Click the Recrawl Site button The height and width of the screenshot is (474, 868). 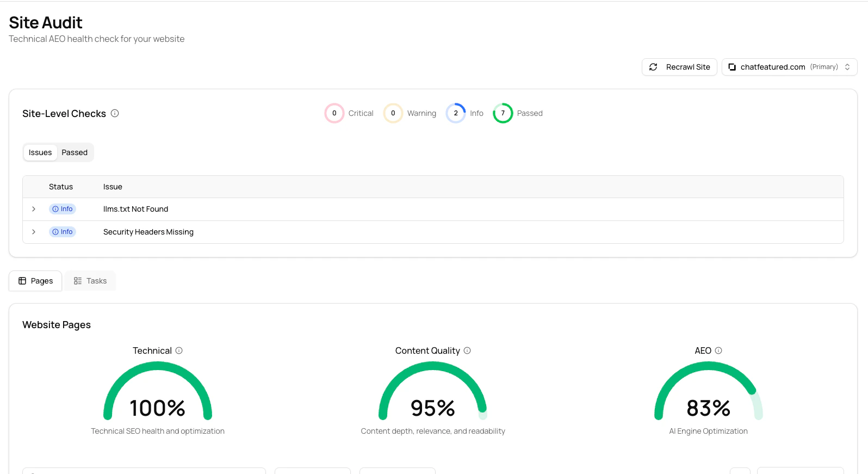coord(679,67)
